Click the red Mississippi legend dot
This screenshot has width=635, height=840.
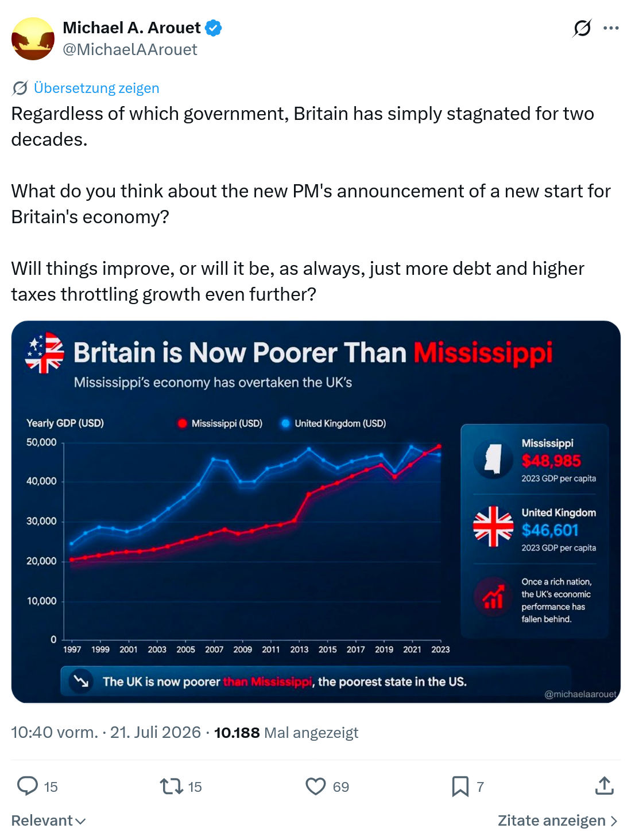click(x=182, y=423)
